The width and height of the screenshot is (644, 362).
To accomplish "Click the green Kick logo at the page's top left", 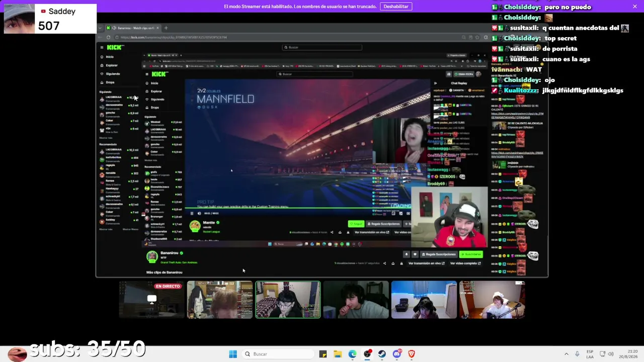I will coord(114,47).
